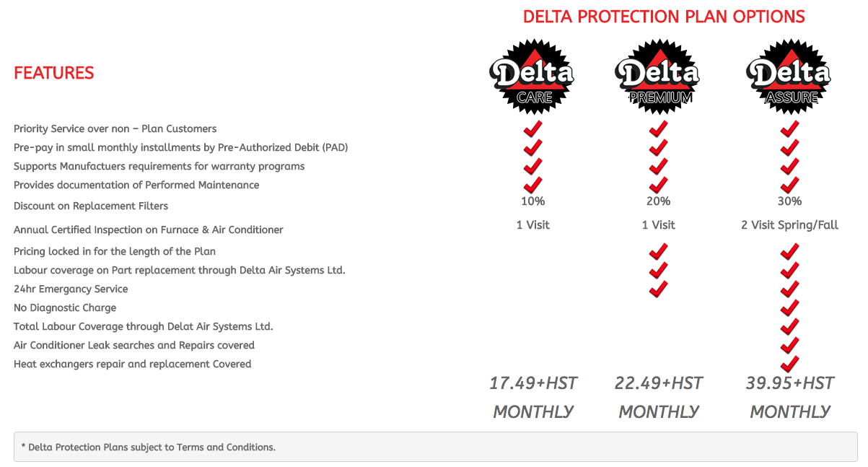Click the 2 Visit Spring/Fall text
Viewport: 868px width, 467px height.
click(x=789, y=225)
